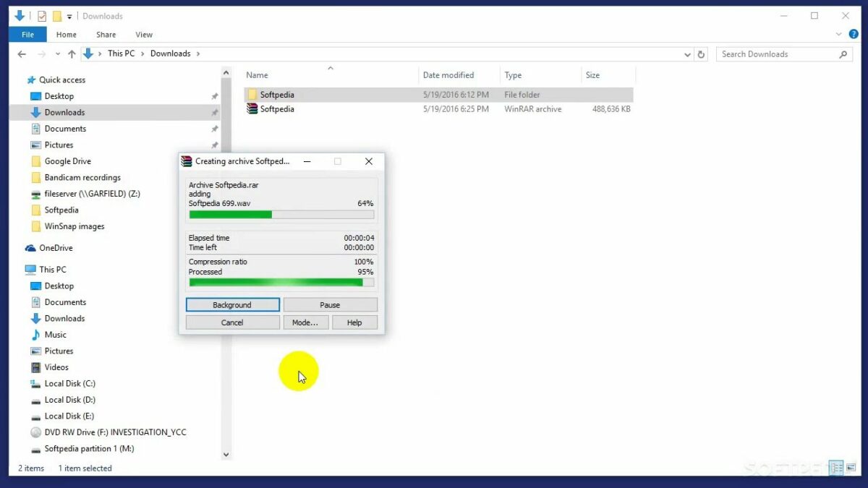Image resolution: width=868 pixels, height=488 pixels.
Task: Switch to Details view in status bar
Action: coord(837,468)
